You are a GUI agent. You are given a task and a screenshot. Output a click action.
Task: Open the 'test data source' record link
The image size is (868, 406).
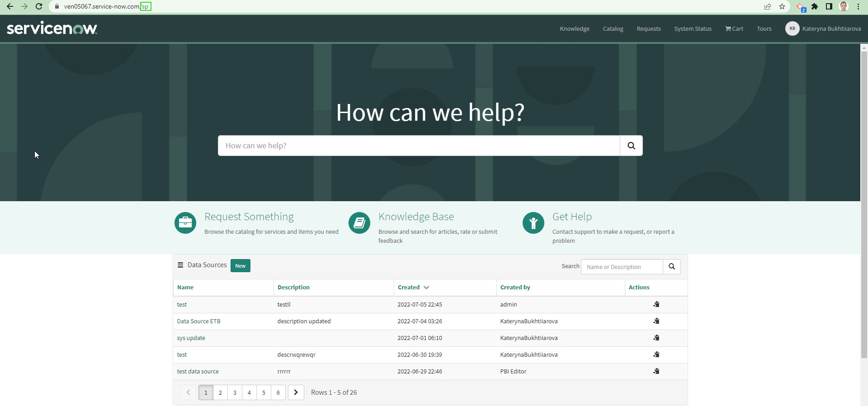198,371
